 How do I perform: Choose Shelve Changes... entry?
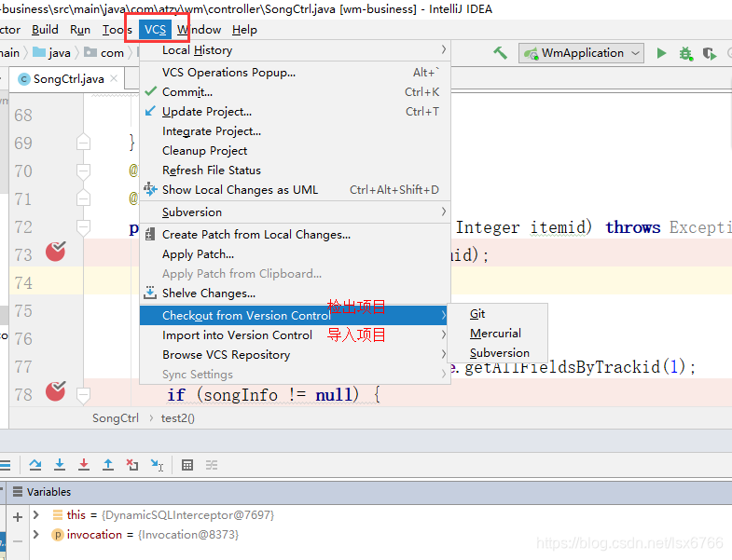(x=295, y=294)
